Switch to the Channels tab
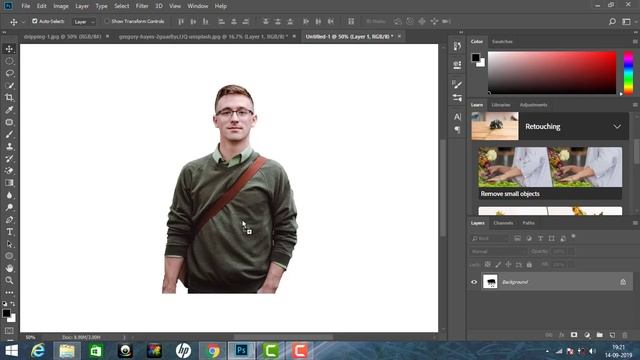The width and height of the screenshot is (640, 360). 503,223
